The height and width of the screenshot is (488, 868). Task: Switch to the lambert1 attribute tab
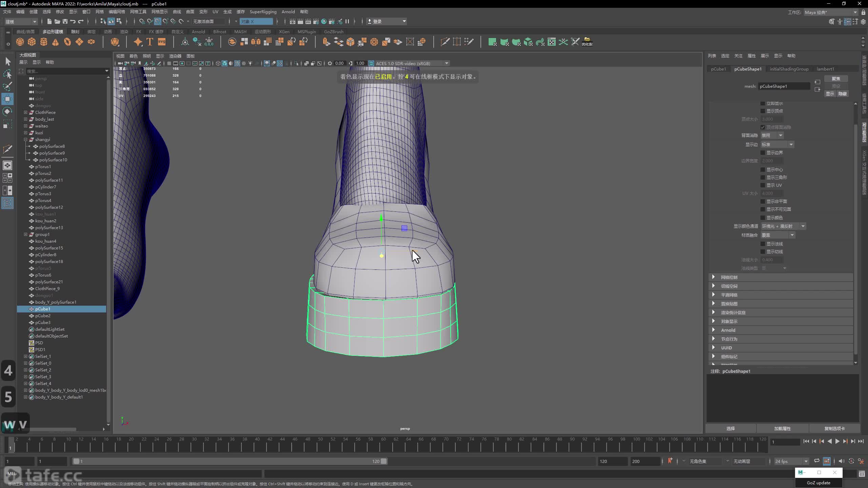825,69
